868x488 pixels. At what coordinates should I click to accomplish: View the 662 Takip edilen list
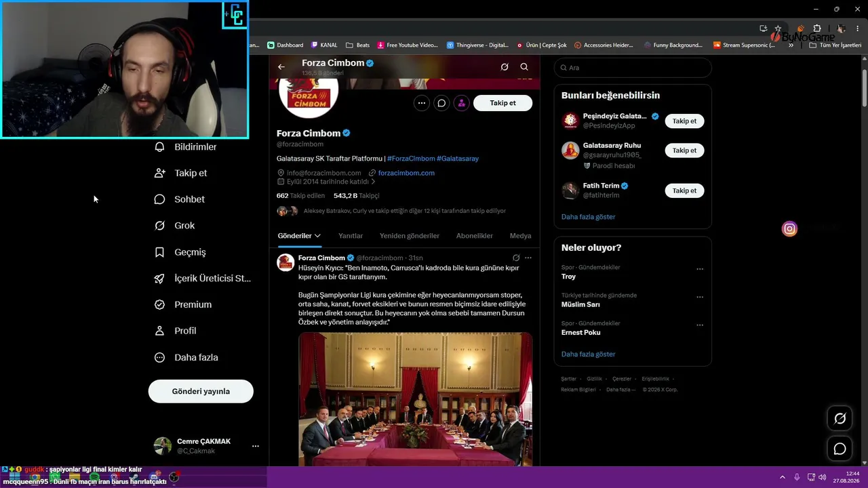pyautogui.click(x=301, y=196)
